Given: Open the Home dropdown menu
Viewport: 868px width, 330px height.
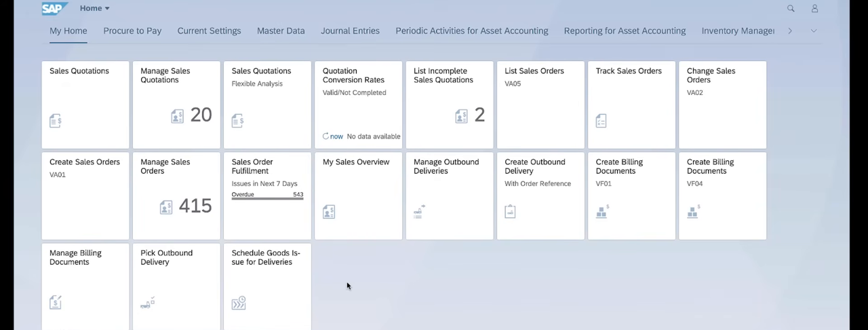Looking at the screenshot, I should coord(95,8).
